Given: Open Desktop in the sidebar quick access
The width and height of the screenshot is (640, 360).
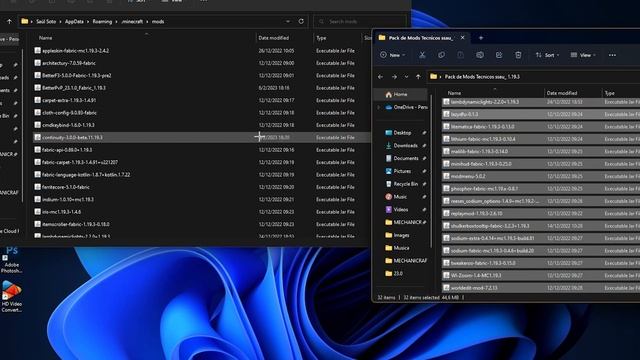Looking at the screenshot, I should (x=402, y=133).
